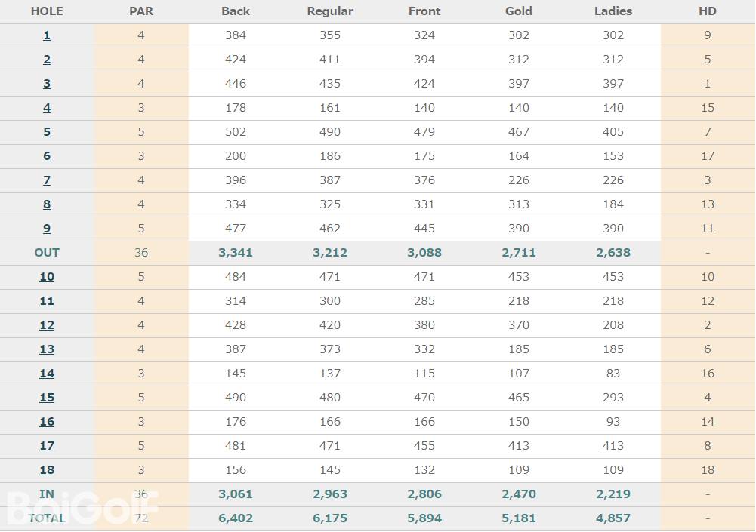Click the Ladies column header

[x=613, y=11]
